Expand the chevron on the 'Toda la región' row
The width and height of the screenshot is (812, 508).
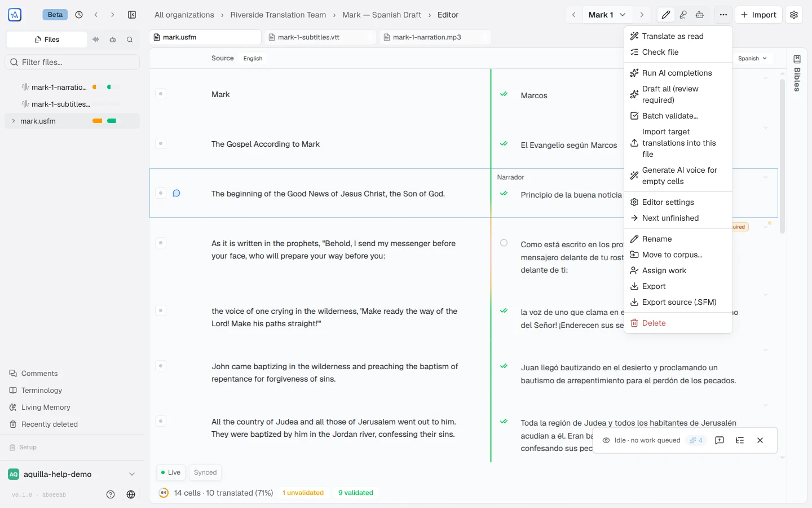(x=766, y=405)
